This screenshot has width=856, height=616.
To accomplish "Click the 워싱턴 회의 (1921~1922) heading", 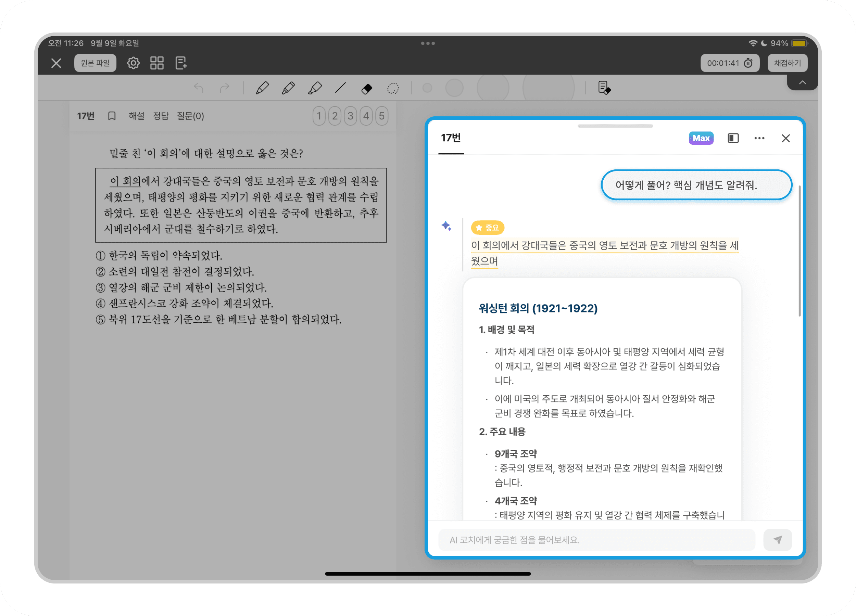I will tap(538, 308).
